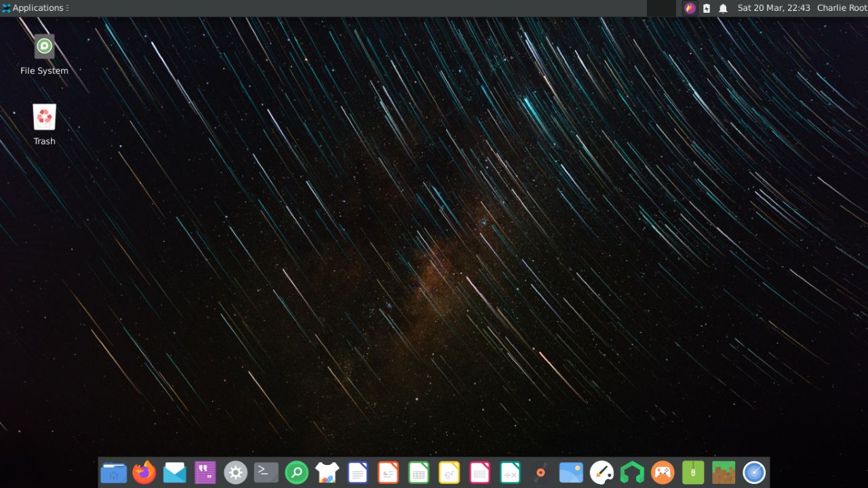Launch LibreOffice Math from the dock
This screenshot has height=488, width=868.
tap(511, 472)
